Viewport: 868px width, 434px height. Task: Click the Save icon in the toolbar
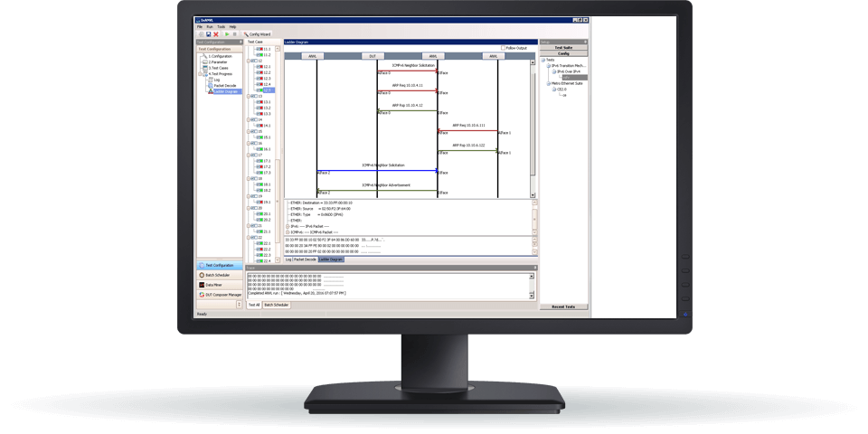208,33
